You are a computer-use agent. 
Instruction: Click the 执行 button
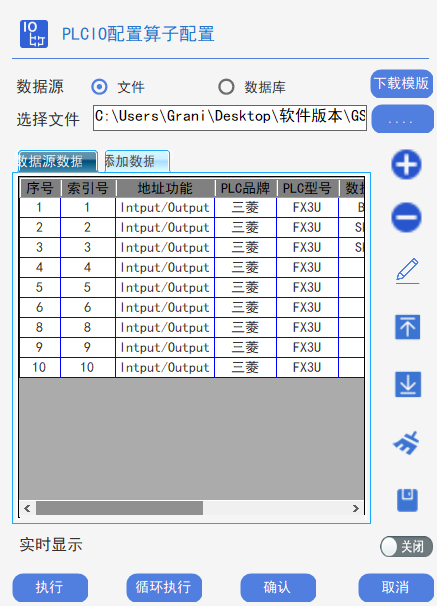coord(50,587)
